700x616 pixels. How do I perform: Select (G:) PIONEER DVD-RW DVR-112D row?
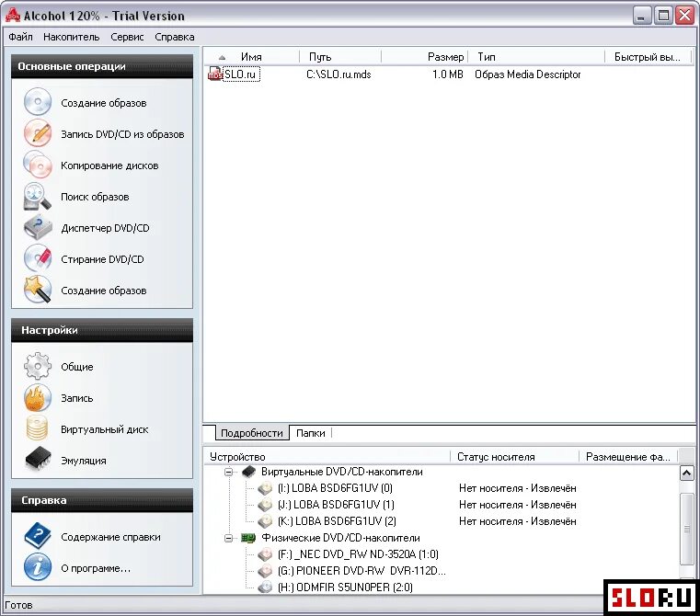tap(361, 570)
